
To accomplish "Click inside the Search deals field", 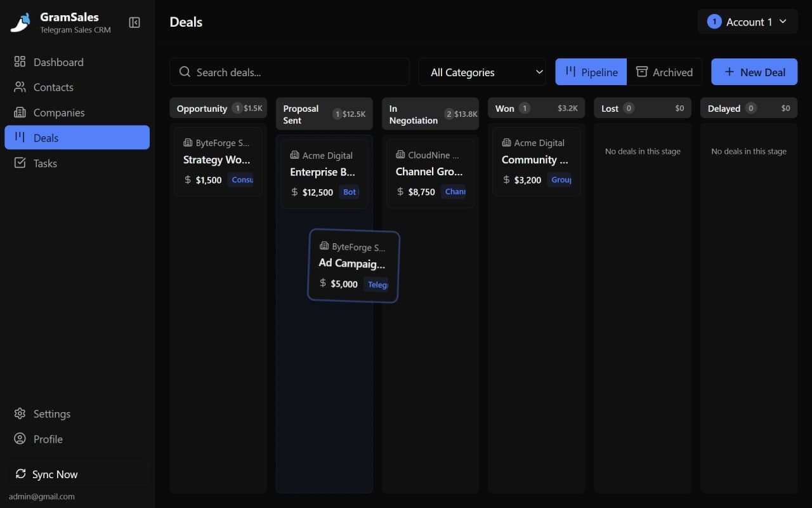I will coord(289,72).
